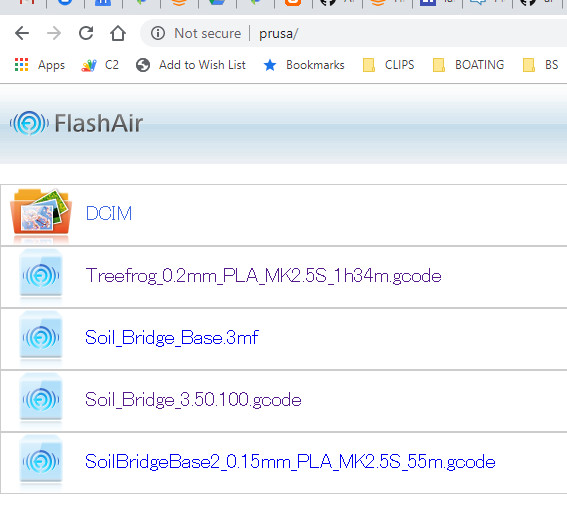The height and width of the screenshot is (528, 567).
Task: Go to the browser home page
Action: click(118, 33)
